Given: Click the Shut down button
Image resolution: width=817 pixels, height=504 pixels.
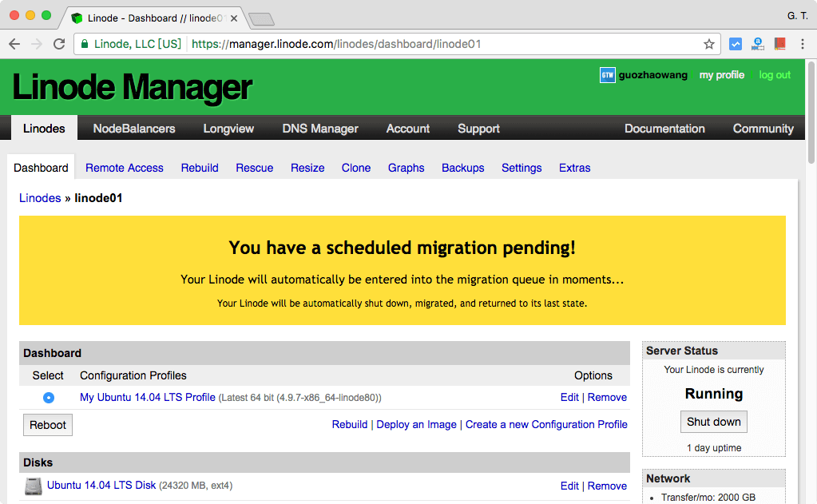Looking at the screenshot, I should (714, 422).
